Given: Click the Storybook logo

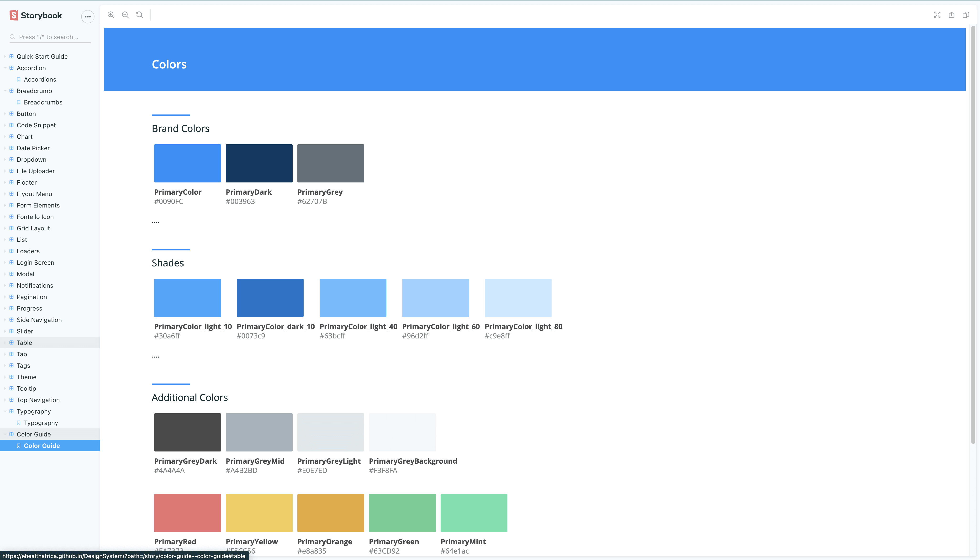Looking at the screenshot, I should (x=36, y=16).
